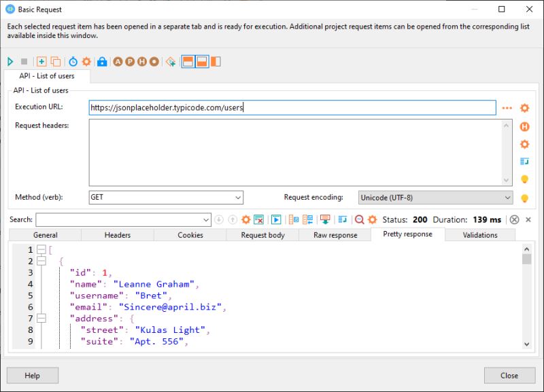Select the API - List of users tab

tap(47, 76)
